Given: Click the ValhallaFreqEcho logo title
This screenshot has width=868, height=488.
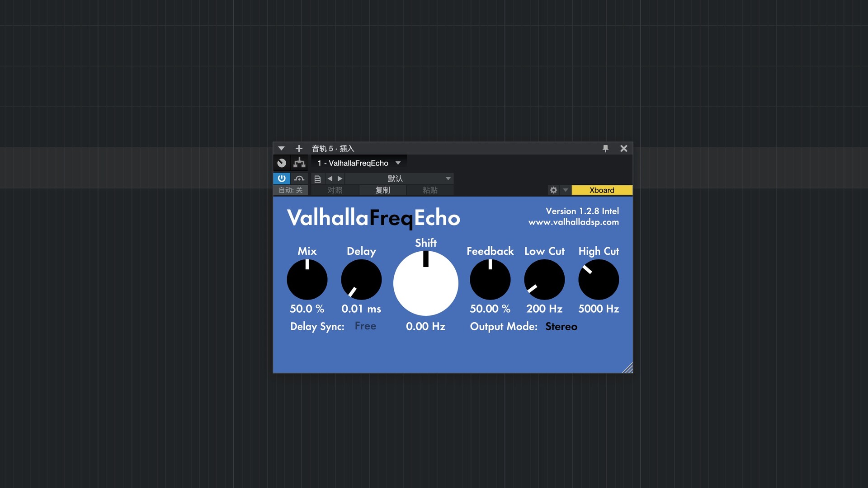Looking at the screenshot, I should (373, 218).
